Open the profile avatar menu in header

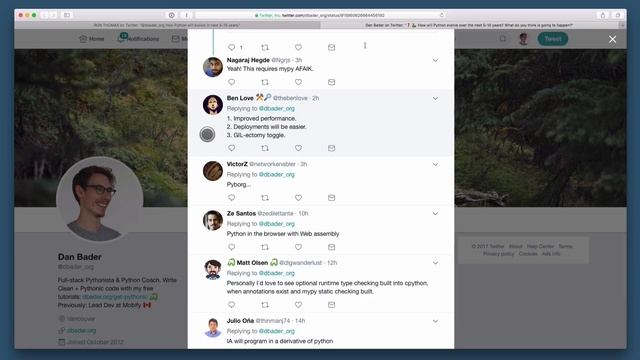click(x=523, y=39)
